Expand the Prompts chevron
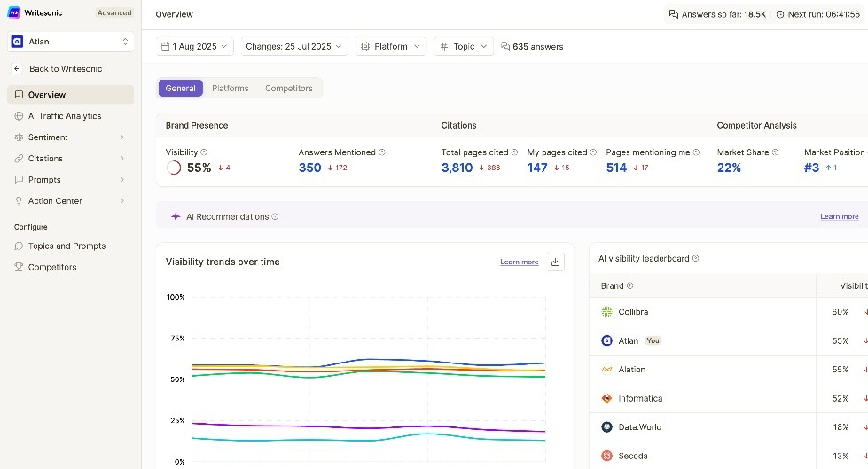 click(x=122, y=179)
